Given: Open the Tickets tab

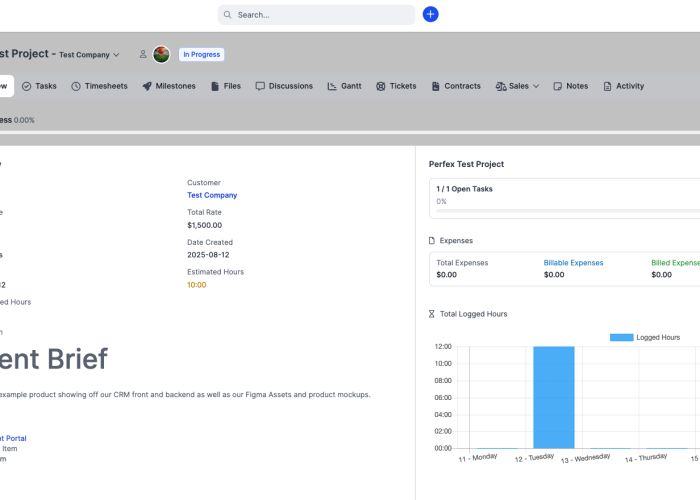Looking at the screenshot, I should [x=396, y=86].
